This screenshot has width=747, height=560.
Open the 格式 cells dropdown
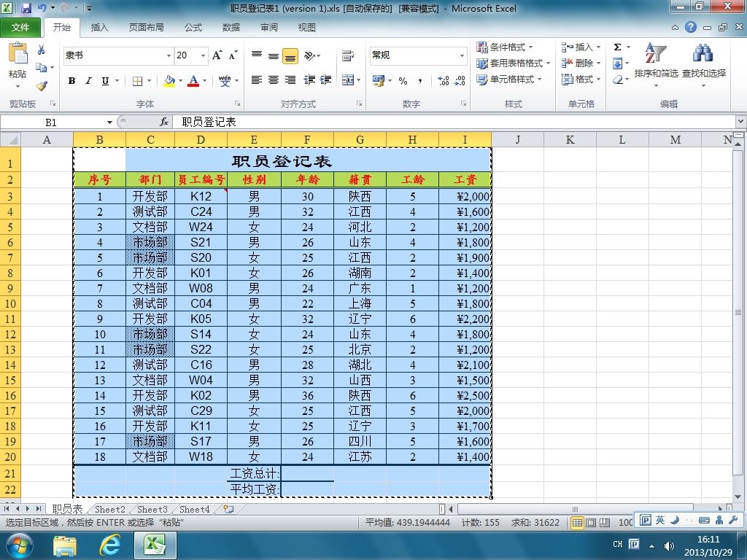[581, 79]
